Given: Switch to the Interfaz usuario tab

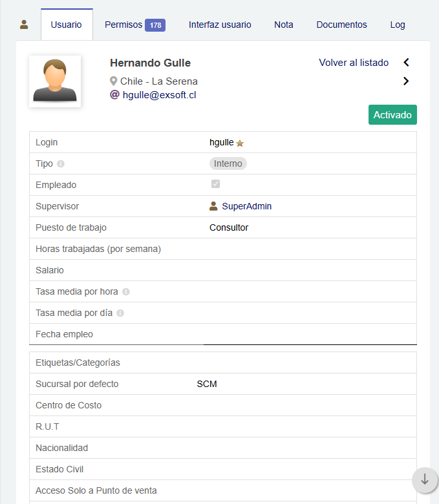Looking at the screenshot, I should click(x=220, y=25).
